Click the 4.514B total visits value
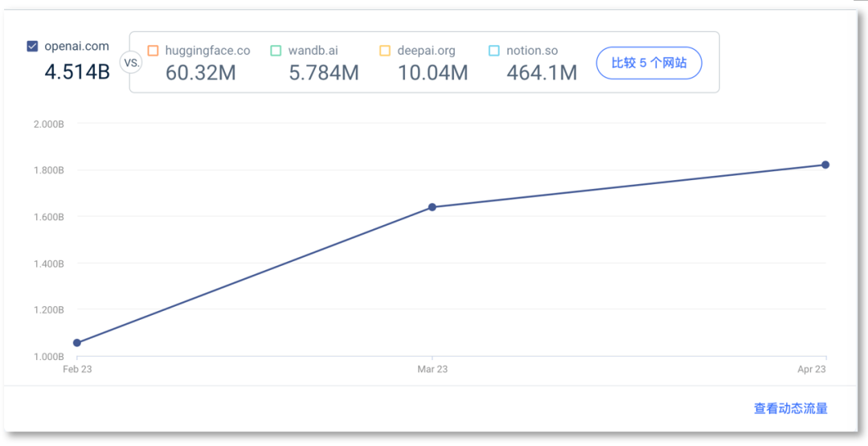Image resolution: width=868 pixels, height=446 pixels. point(77,72)
